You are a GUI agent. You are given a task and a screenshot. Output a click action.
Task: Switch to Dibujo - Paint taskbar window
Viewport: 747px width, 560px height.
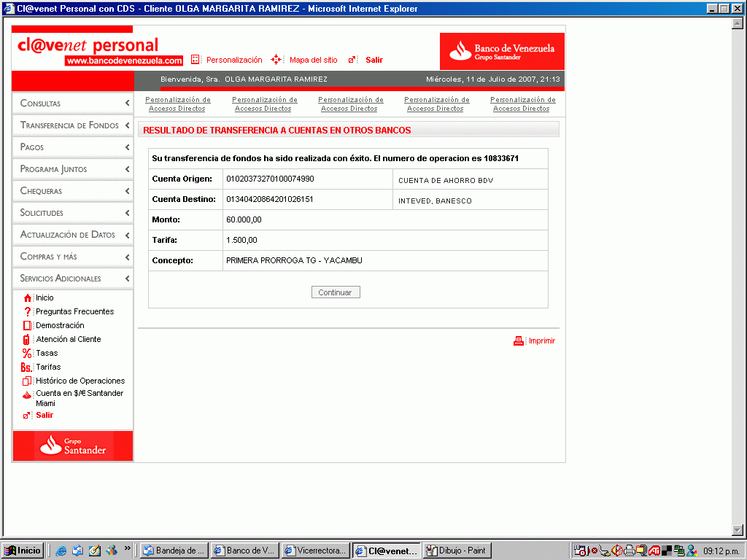(x=457, y=551)
